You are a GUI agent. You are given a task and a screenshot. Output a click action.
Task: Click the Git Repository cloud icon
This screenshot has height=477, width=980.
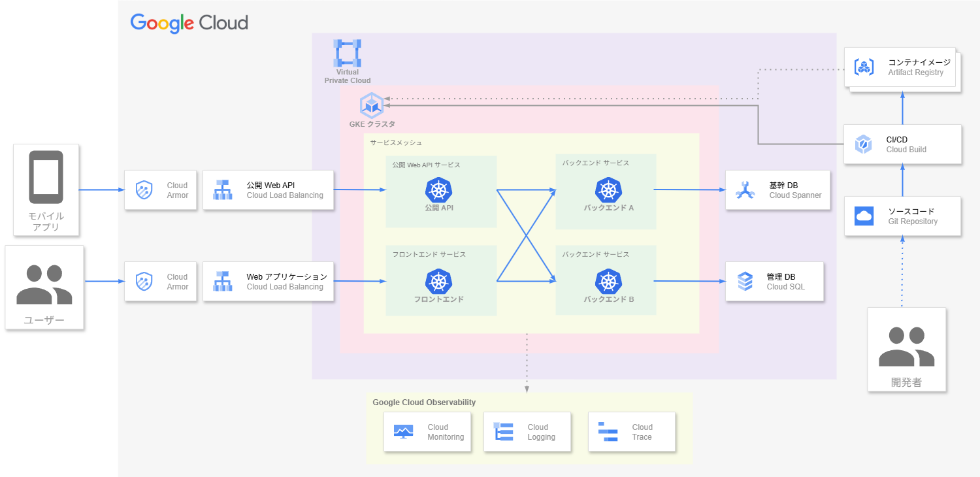(864, 216)
